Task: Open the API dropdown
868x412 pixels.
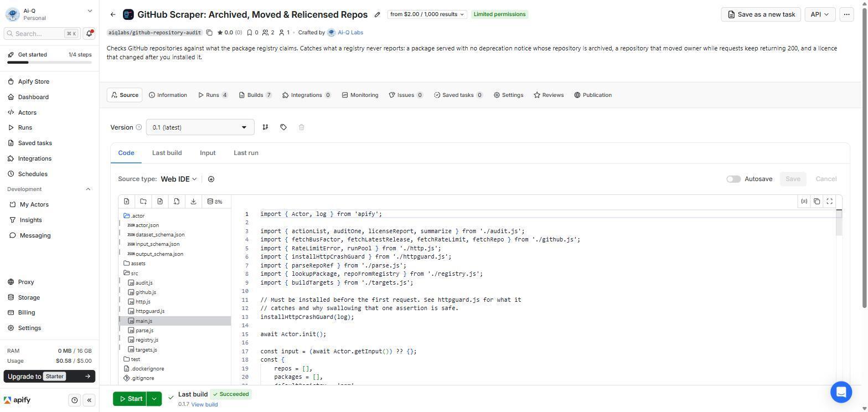Action: pos(820,14)
